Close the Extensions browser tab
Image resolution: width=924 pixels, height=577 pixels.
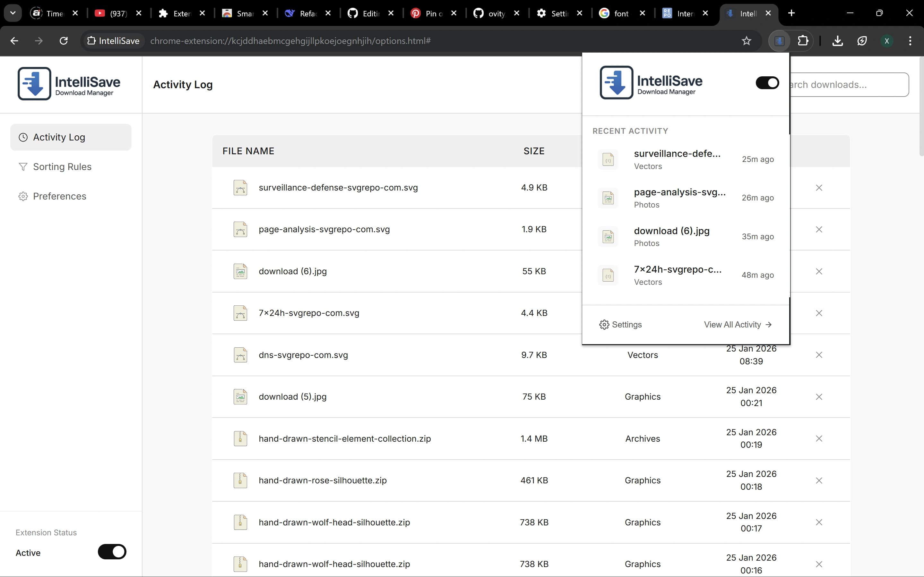pos(203,13)
